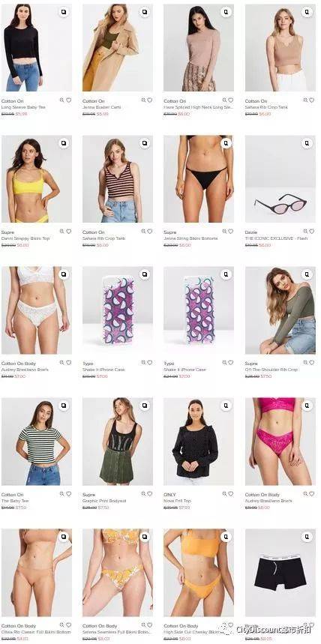Open quick view on Long Sleeve Baby Tee image

pos(64,12)
